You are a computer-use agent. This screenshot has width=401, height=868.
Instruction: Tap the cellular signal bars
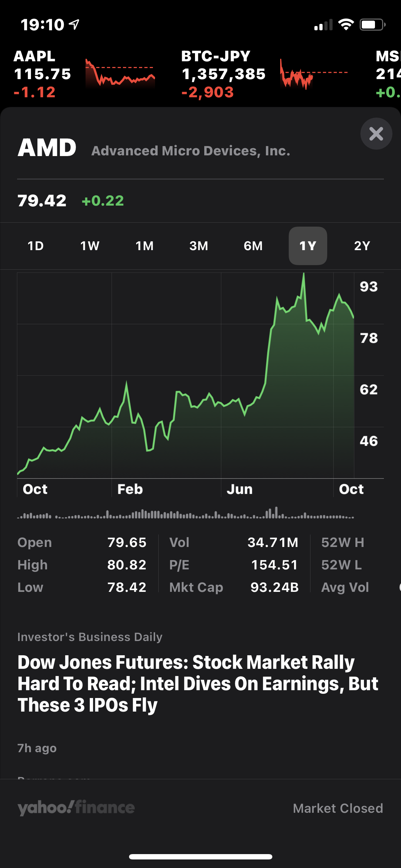[323, 25]
